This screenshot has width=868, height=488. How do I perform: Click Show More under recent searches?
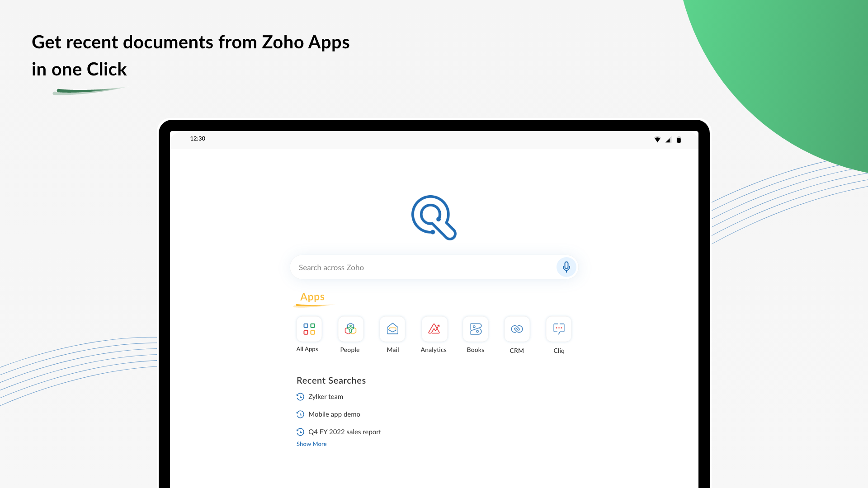pos(311,444)
